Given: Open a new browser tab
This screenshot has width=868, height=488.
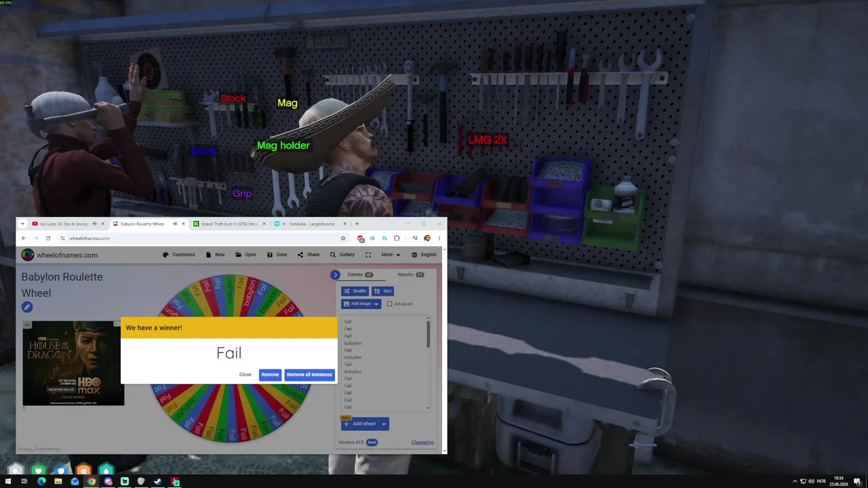Looking at the screenshot, I should point(357,224).
